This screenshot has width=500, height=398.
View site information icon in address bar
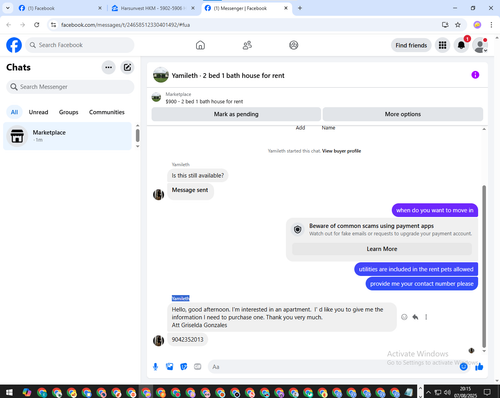click(53, 25)
